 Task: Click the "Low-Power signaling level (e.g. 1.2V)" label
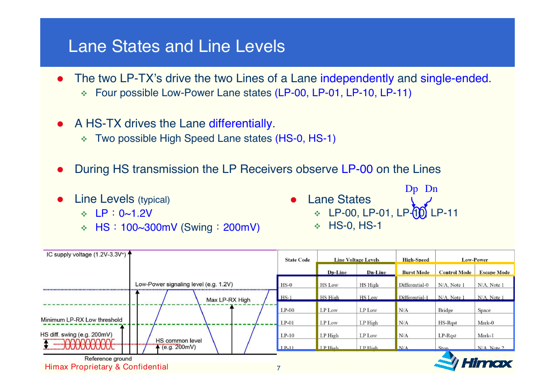coord(184,284)
